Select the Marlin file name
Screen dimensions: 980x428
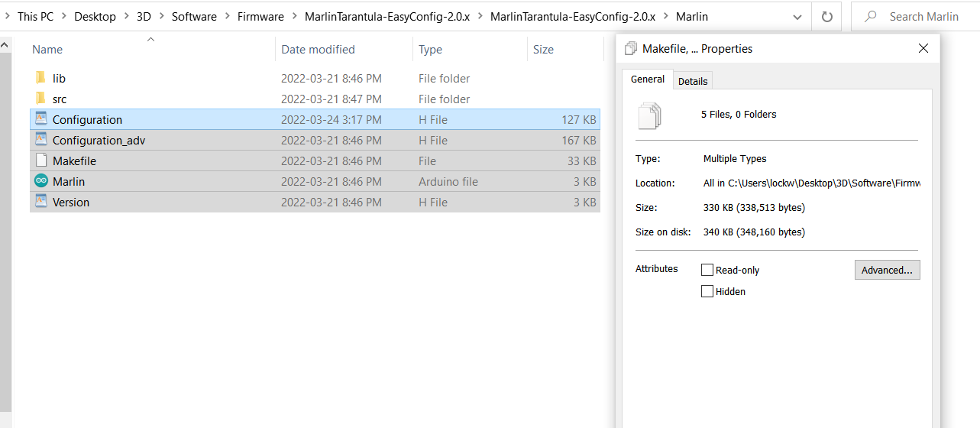coord(69,181)
